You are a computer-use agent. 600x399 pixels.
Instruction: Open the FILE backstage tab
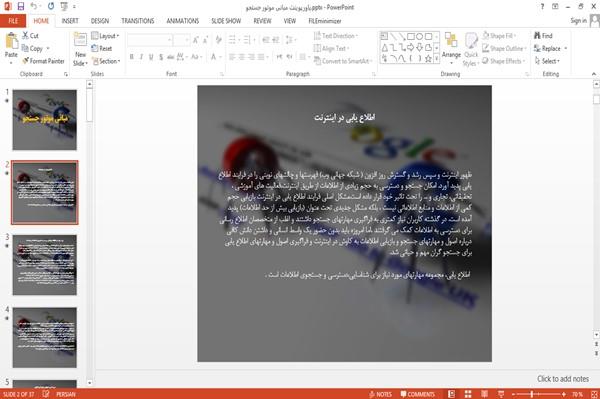(13, 21)
